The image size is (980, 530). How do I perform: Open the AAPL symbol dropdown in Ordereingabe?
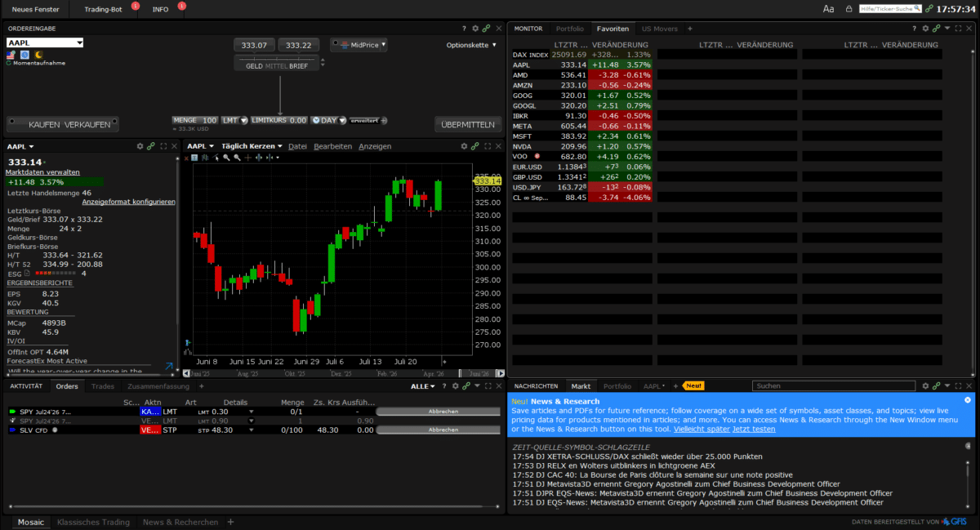point(79,42)
